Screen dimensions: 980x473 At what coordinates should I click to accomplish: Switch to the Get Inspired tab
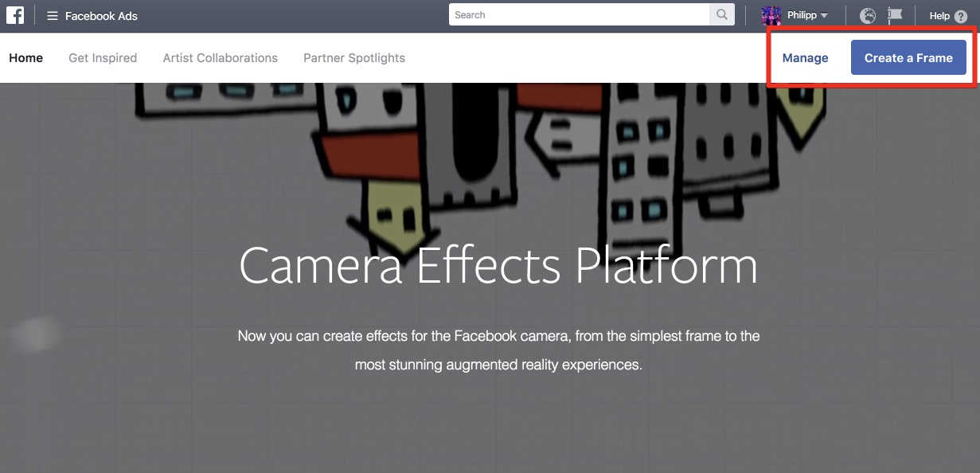pos(103,58)
